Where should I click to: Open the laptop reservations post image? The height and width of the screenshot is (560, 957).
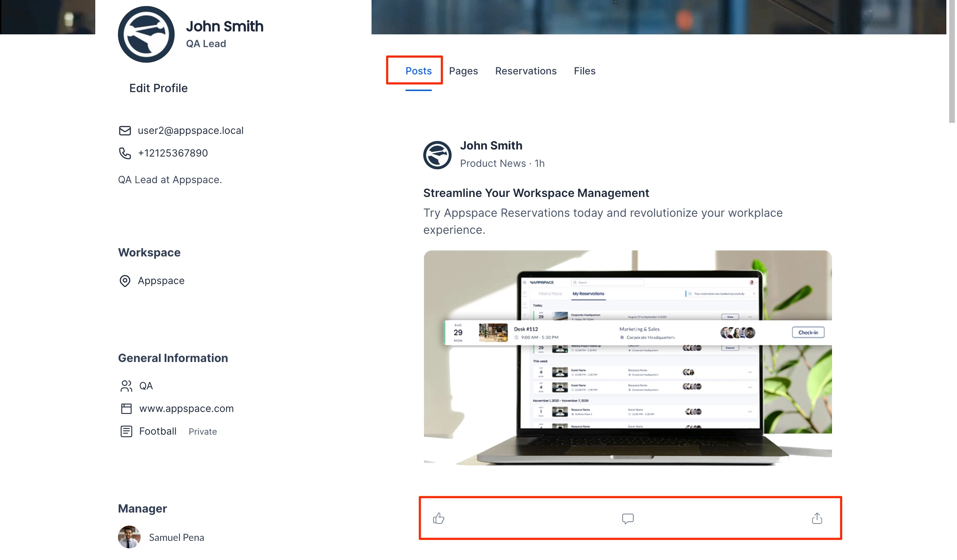coord(627,358)
